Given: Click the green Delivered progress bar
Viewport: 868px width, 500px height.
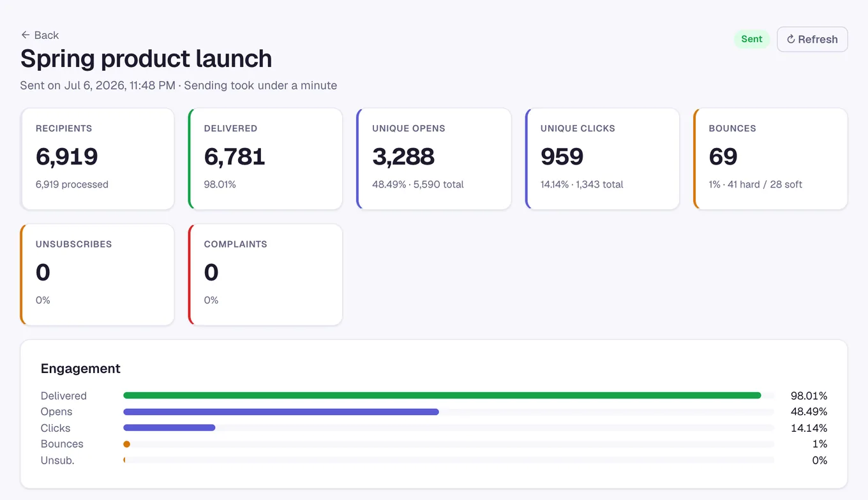Looking at the screenshot, I should point(442,395).
